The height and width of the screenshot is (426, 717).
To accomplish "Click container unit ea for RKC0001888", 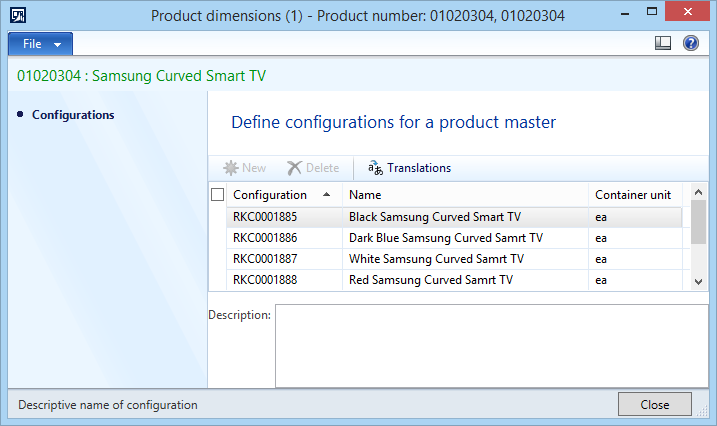I will point(635,280).
